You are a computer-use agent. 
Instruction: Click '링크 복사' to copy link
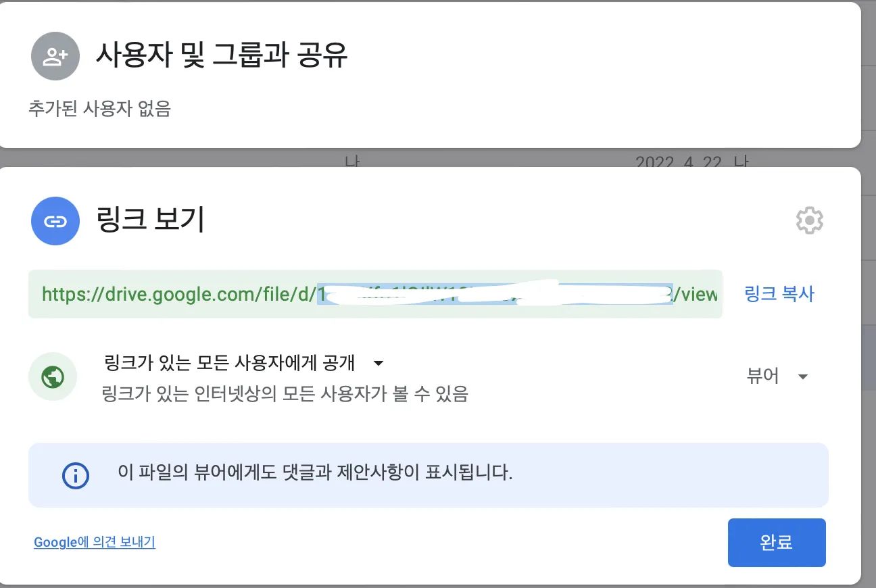(779, 294)
